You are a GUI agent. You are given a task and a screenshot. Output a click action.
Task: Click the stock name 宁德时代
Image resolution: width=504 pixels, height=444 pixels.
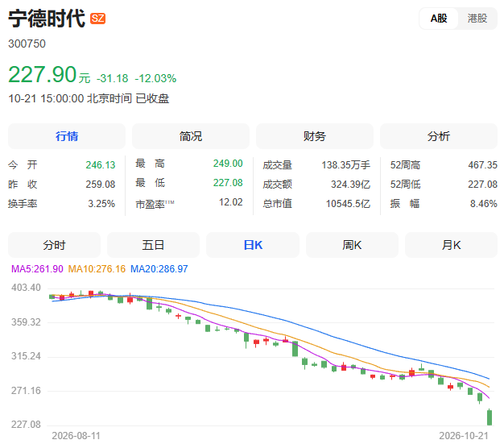click(x=47, y=19)
